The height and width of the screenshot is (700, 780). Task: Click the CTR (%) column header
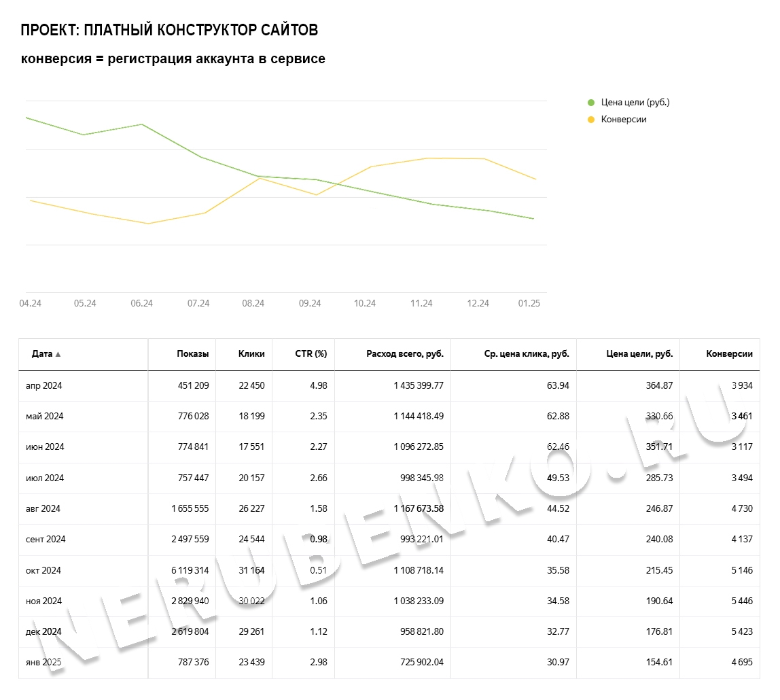tap(311, 354)
